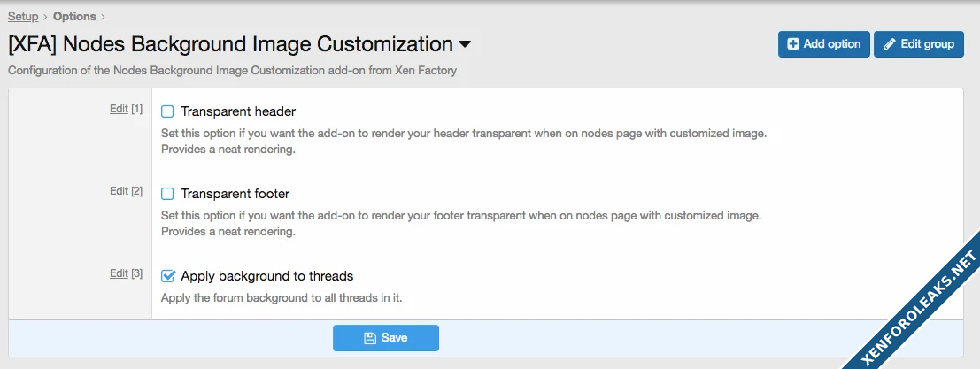The height and width of the screenshot is (369, 980).
Task: Open the Edit link for option 2
Action: pos(119,191)
